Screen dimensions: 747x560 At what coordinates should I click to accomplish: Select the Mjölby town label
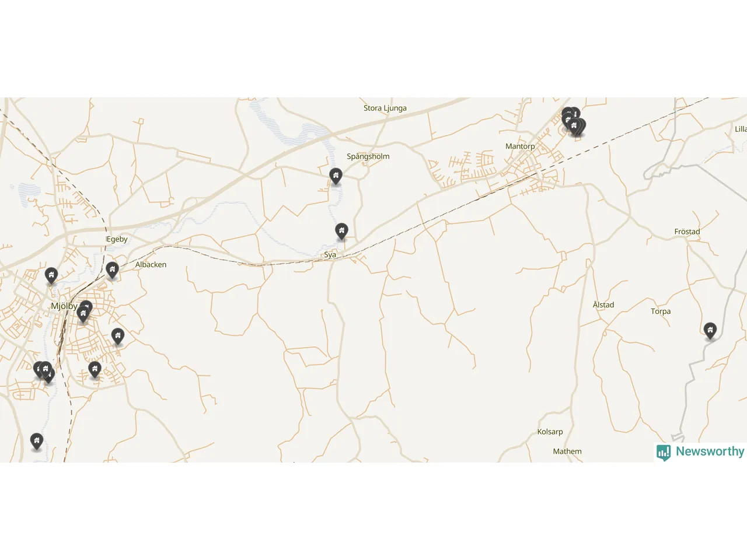(x=64, y=306)
